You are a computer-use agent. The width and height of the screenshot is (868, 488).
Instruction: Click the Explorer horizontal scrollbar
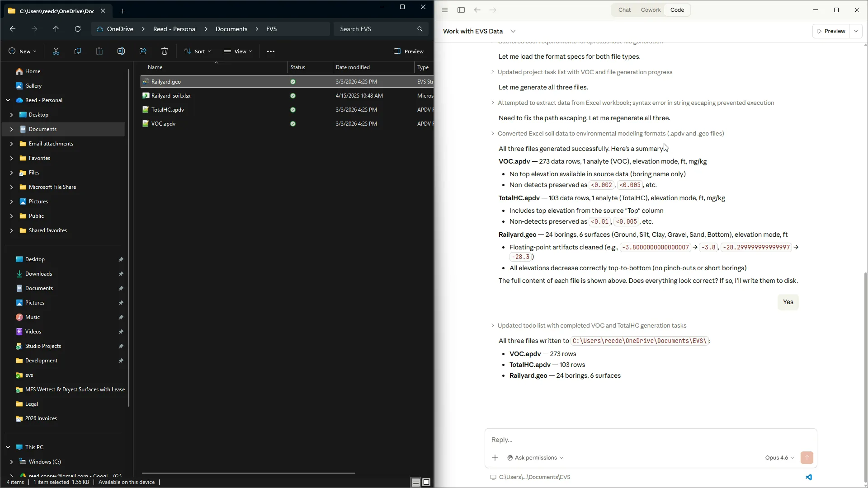[249, 473]
